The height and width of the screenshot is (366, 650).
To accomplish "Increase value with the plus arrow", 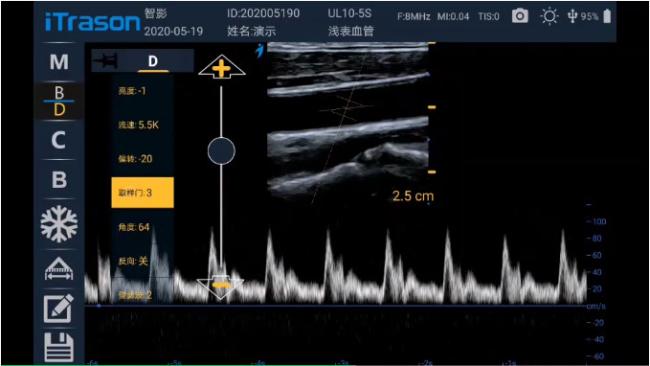I will tap(222, 67).
